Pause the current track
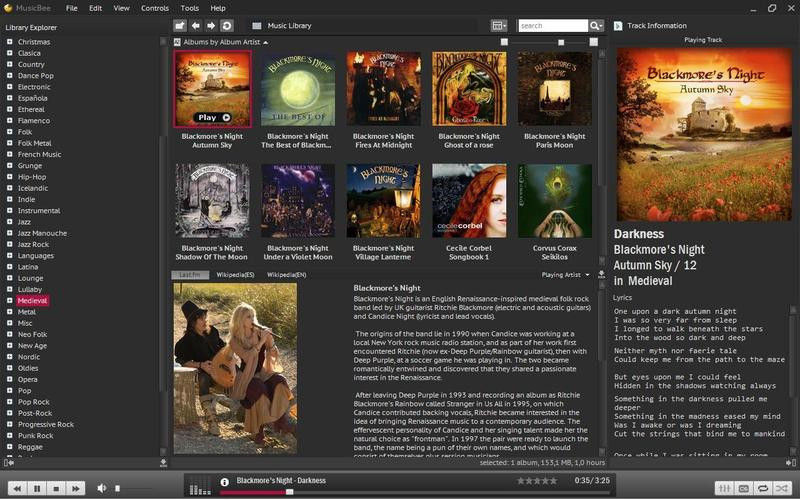 (x=37, y=488)
